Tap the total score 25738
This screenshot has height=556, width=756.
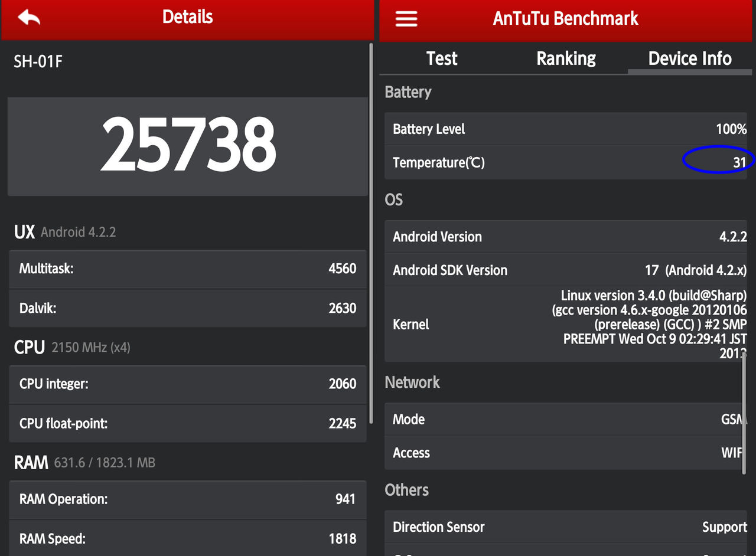188,145
